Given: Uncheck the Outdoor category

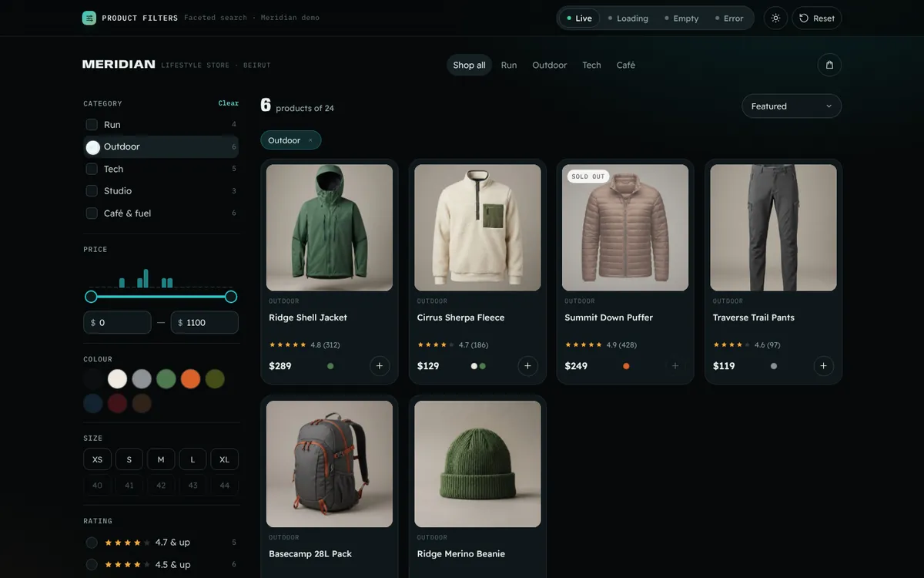Looking at the screenshot, I should (92, 147).
